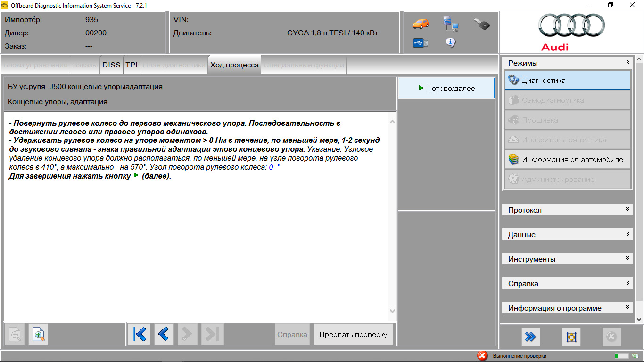Select the Самодиагностика mode

(x=568, y=100)
